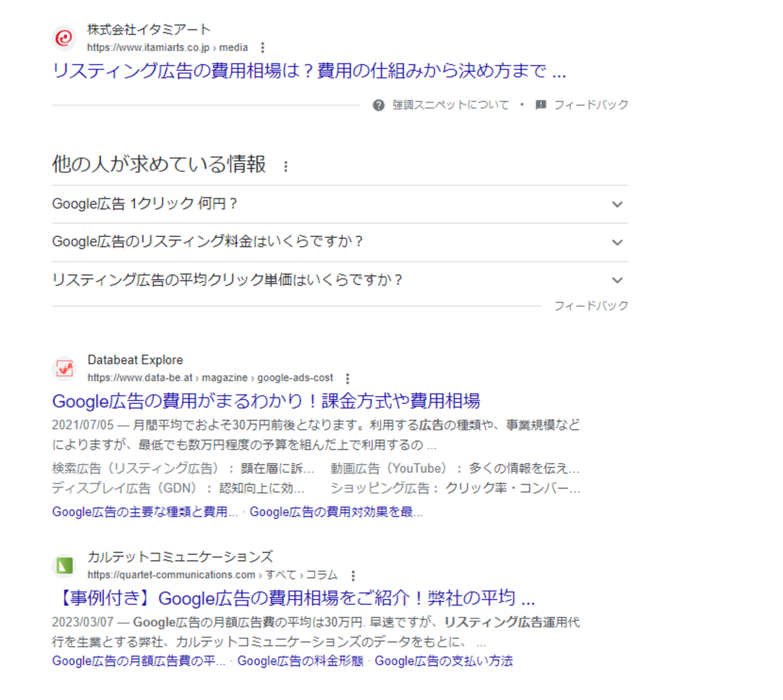Open three-dot menu beside data-be.at URL
This screenshot has height=700, width=783.
pyautogui.click(x=347, y=378)
